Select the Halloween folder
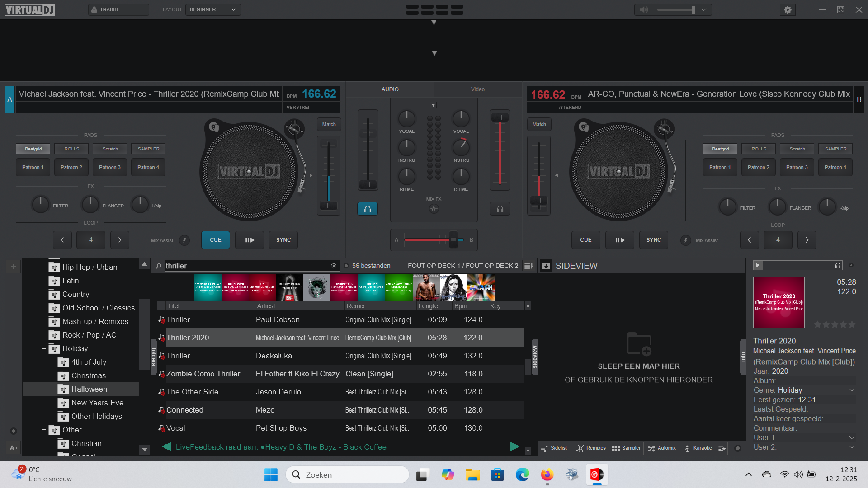Viewport: 868px width, 488px height. pos(80,389)
